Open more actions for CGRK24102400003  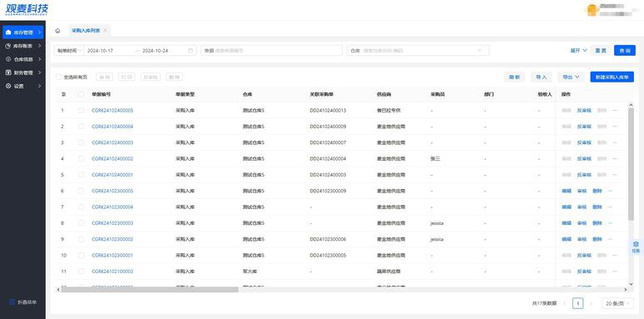(614, 142)
